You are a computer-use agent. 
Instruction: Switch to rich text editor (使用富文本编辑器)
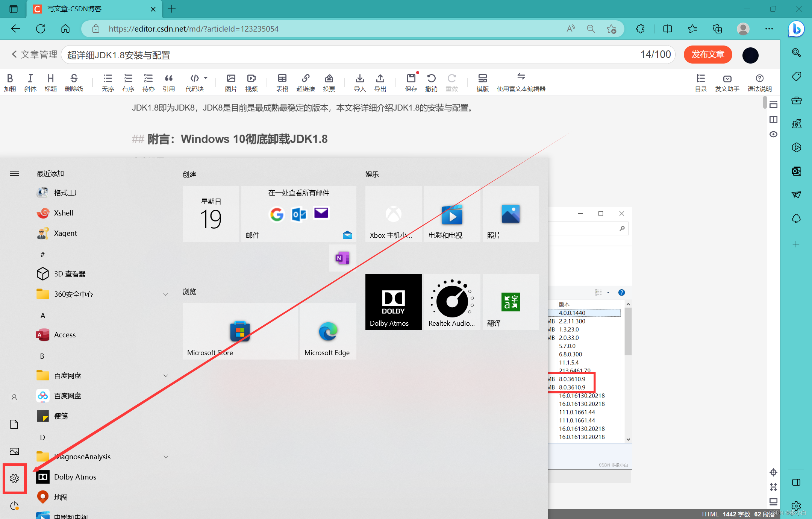521,83
